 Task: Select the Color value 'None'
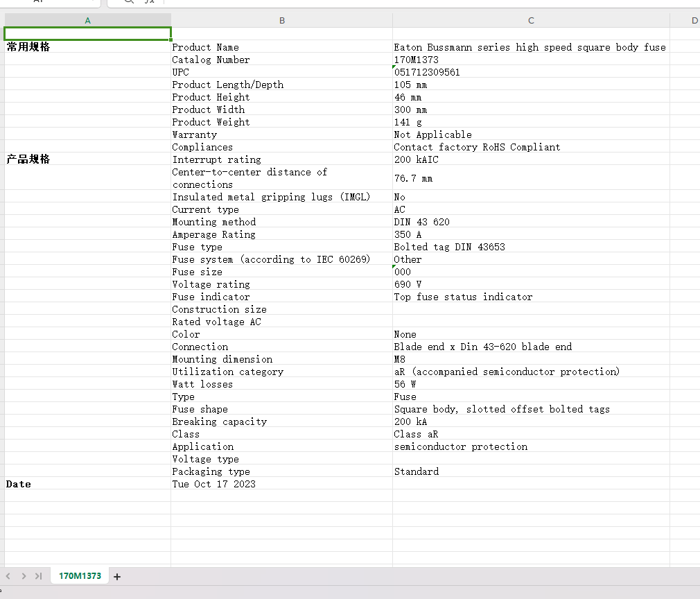coord(531,335)
